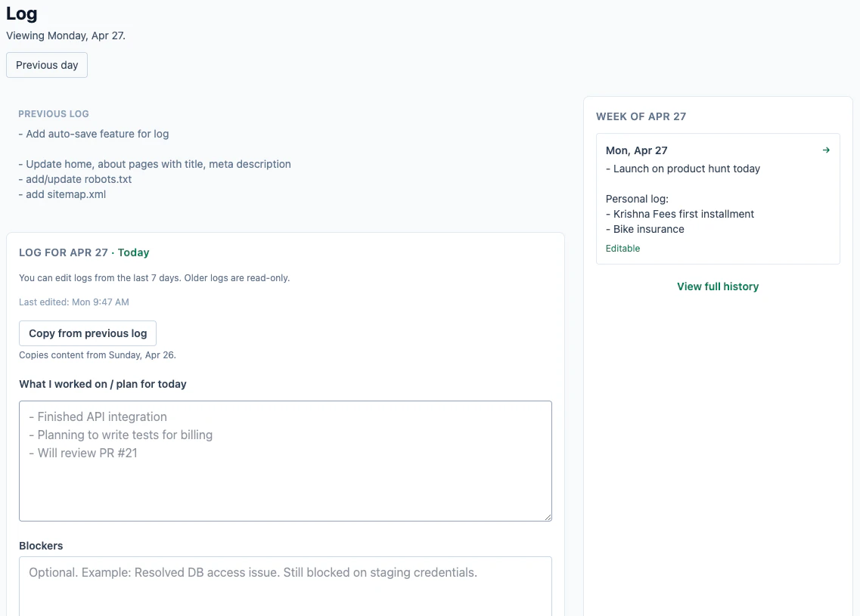Click the 'Blockers' label
The width and height of the screenshot is (860, 616).
(41, 546)
